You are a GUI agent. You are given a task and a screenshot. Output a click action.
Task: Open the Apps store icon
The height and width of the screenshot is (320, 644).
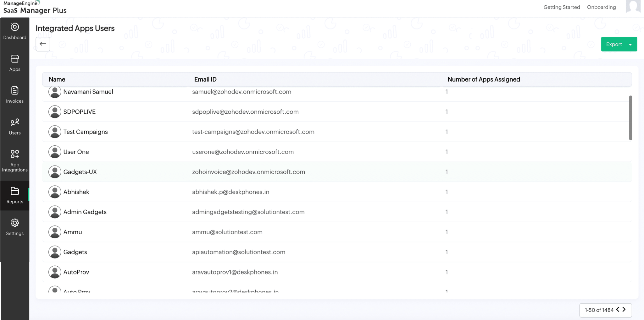[15, 59]
